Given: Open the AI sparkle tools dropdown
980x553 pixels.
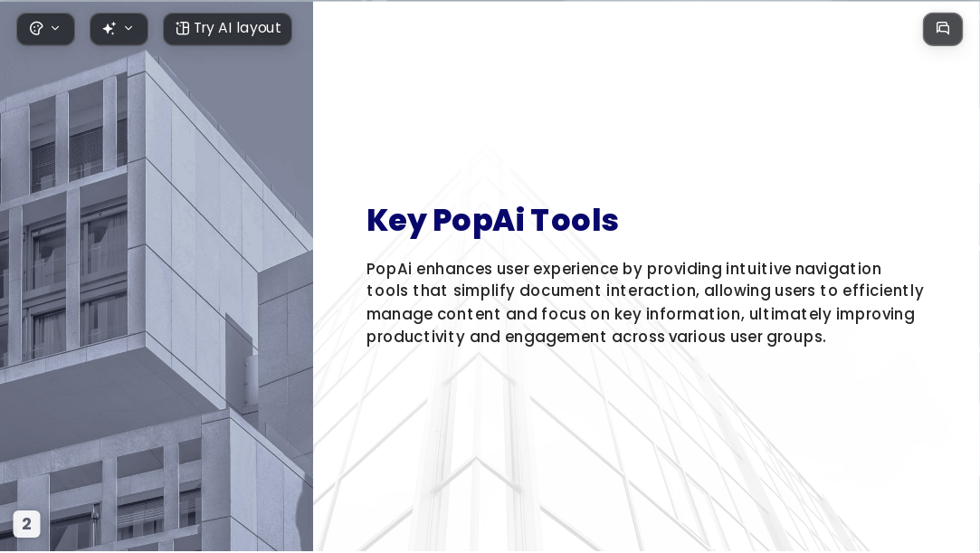Looking at the screenshot, I should click(119, 29).
